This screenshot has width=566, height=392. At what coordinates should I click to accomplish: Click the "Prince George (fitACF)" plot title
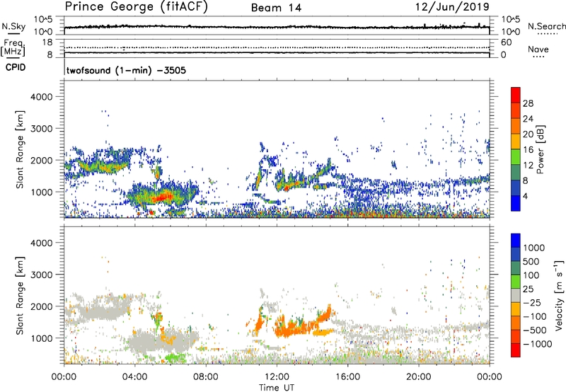tap(136, 7)
